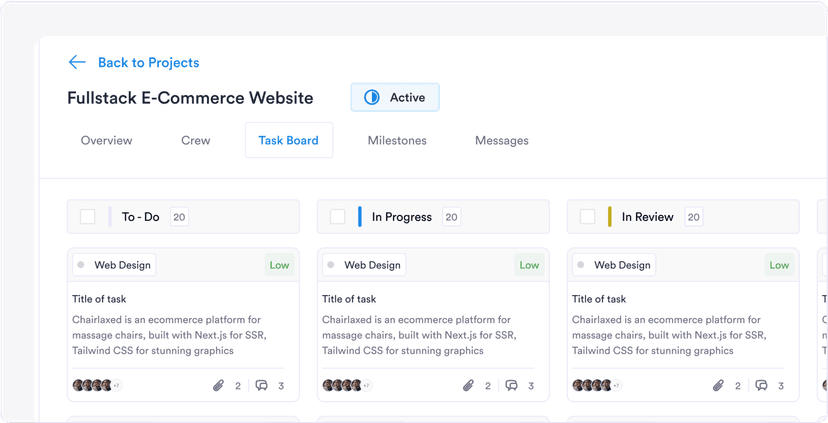The width and height of the screenshot is (828, 423).
Task: Click the back arrow icon
Action: (77, 62)
